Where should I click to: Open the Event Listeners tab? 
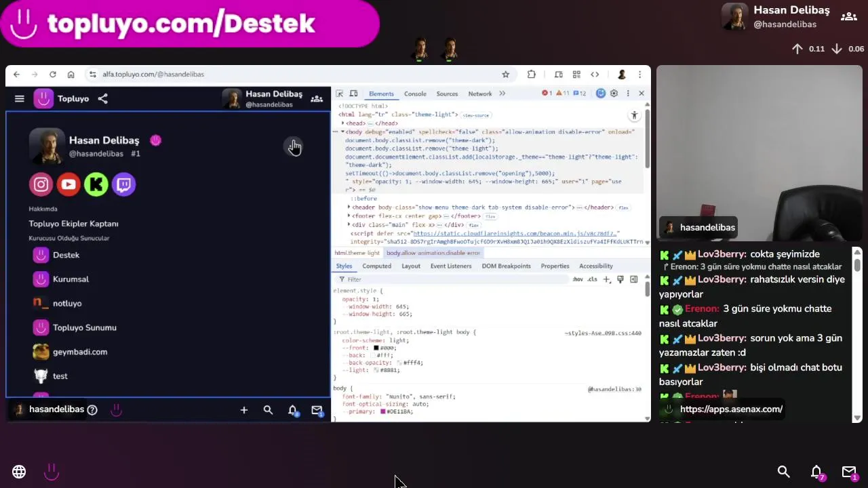pyautogui.click(x=451, y=266)
